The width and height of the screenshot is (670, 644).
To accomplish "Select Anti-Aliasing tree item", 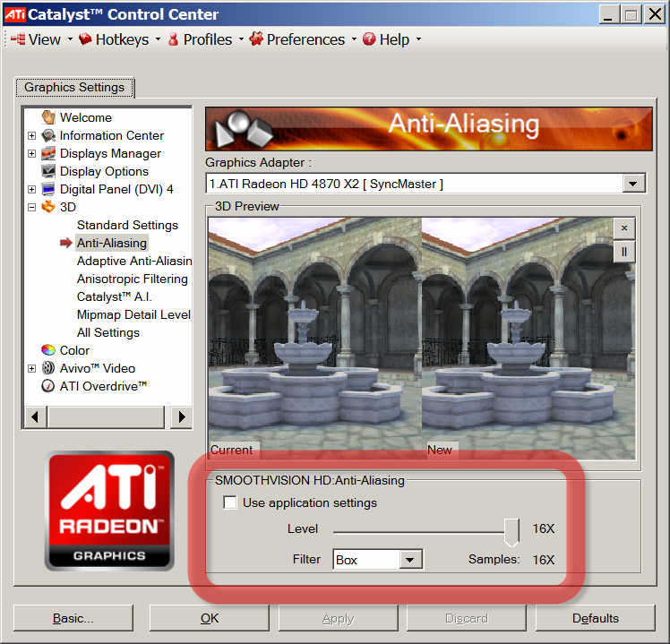I will (x=112, y=243).
